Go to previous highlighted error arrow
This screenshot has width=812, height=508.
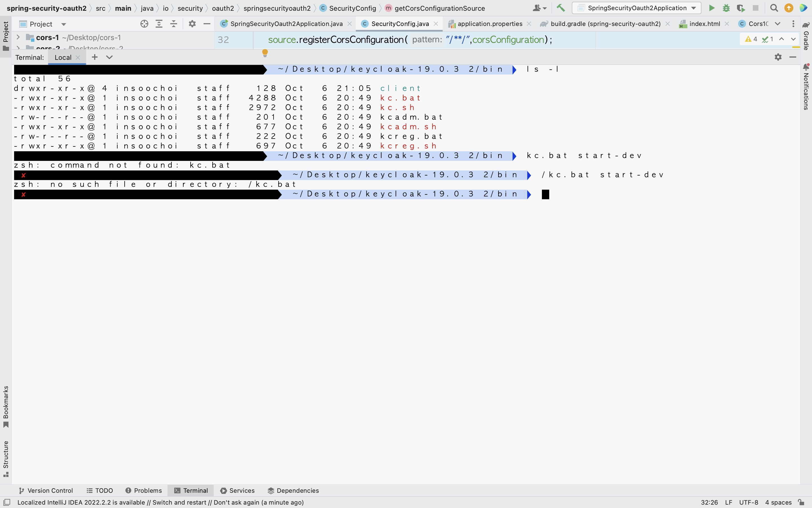(x=782, y=39)
